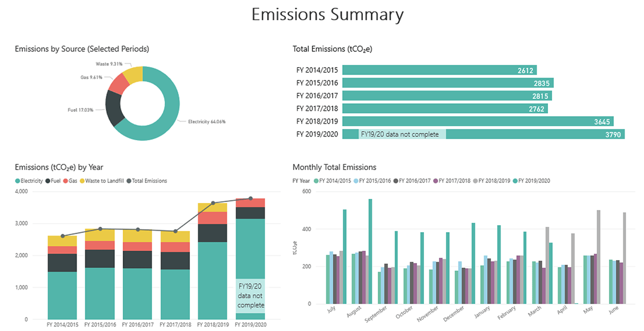Click the FY 2018/2019 bar showing 3645
The width and height of the screenshot is (644, 331).
[x=478, y=121]
